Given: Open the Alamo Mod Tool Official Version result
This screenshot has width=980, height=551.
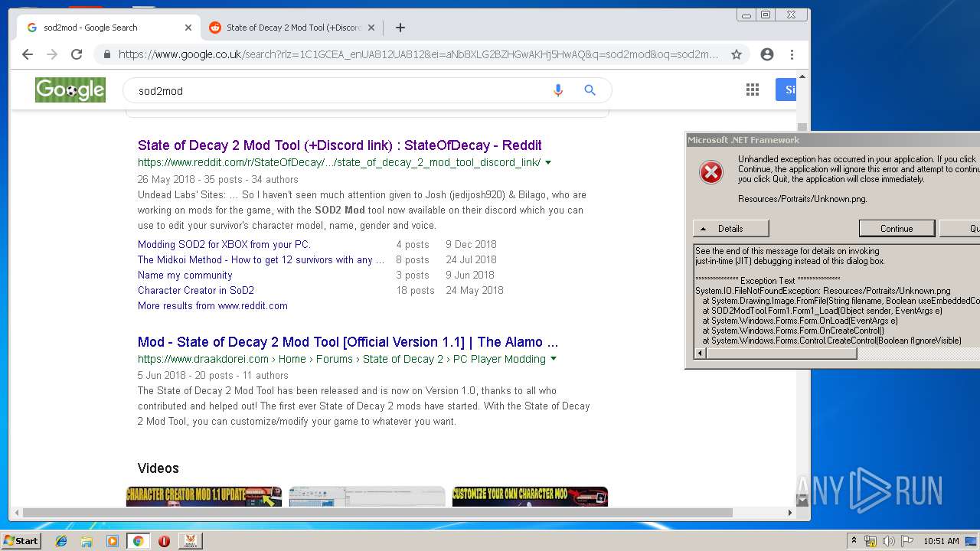Looking at the screenshot, I should [x=348, y=342].
